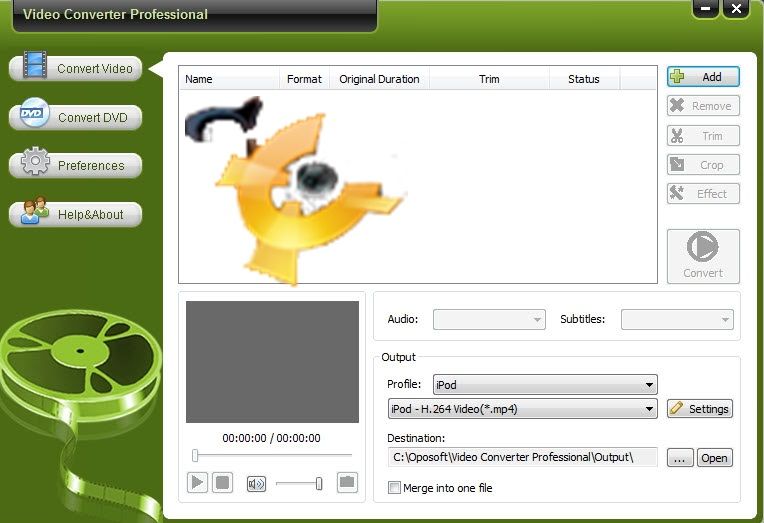Expand the Audio track dropdown
This screenshot has width=764, height=523.
click(489, 320)
